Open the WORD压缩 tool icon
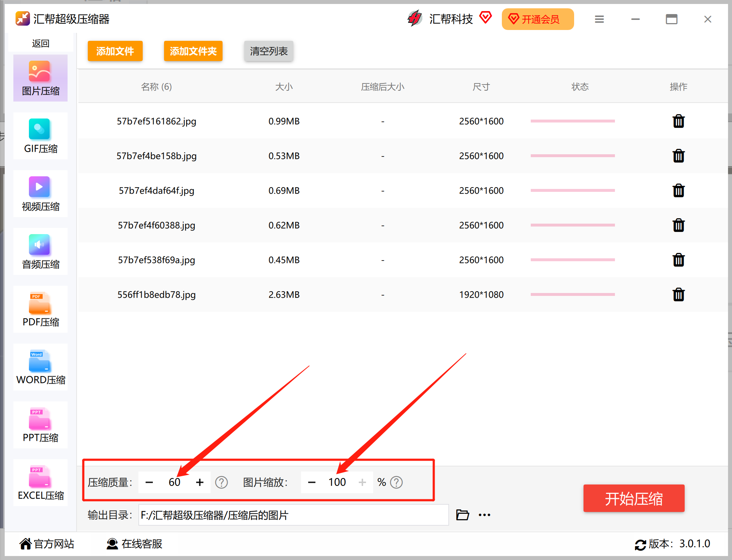 (39, 360)
